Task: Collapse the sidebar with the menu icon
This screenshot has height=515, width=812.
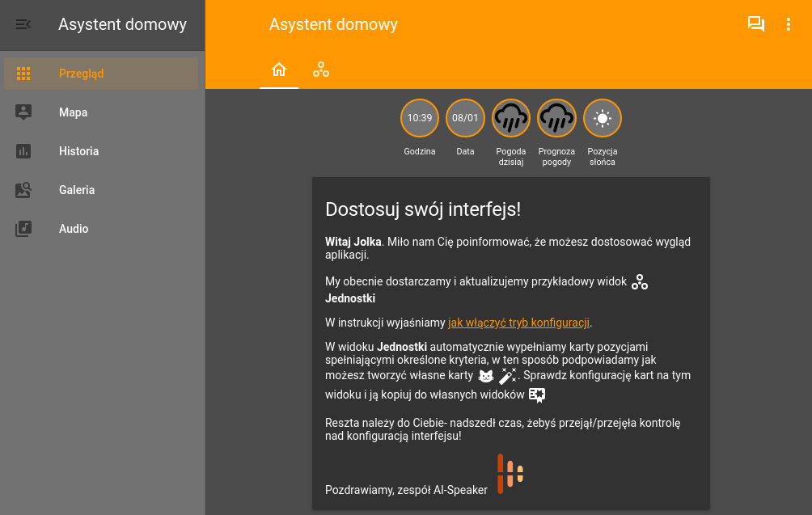Action: pos(23,24)
